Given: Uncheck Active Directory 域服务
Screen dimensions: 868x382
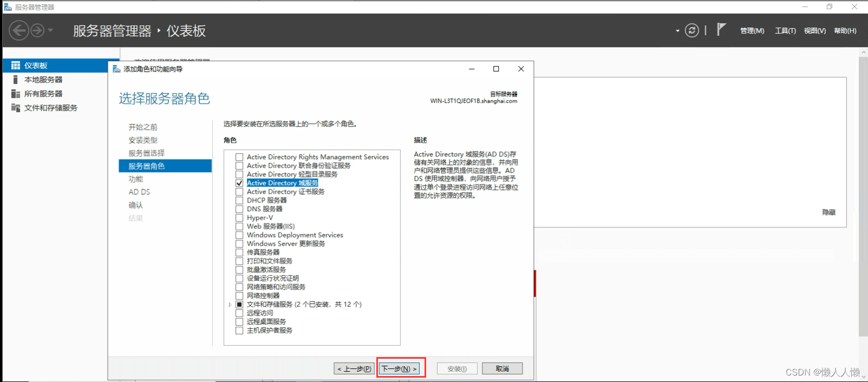Looking at the screenshot, I should pyautogui.click(x=239, y=183).
